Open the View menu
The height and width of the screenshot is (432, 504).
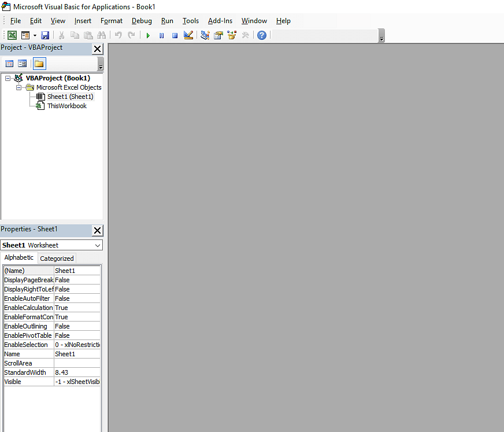(58, 21)
